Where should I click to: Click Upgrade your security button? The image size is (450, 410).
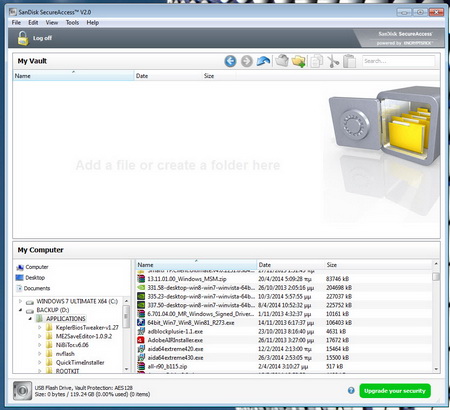395,391
